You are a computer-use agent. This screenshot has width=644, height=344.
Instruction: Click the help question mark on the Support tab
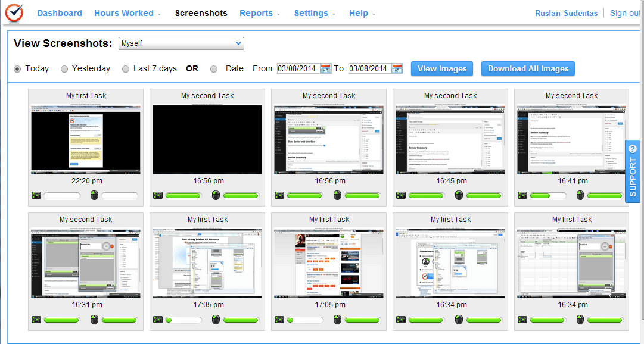(x=632, y=149)
